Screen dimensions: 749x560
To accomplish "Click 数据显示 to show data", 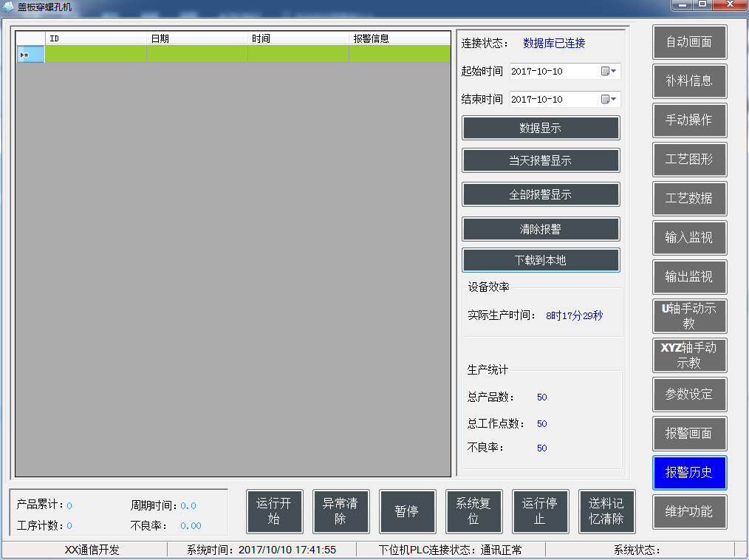I will click(x=541, y=128).
